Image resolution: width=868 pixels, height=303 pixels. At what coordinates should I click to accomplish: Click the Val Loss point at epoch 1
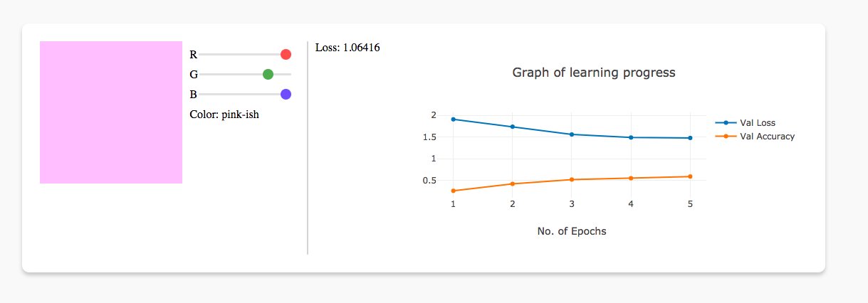[x=453, y=119]
